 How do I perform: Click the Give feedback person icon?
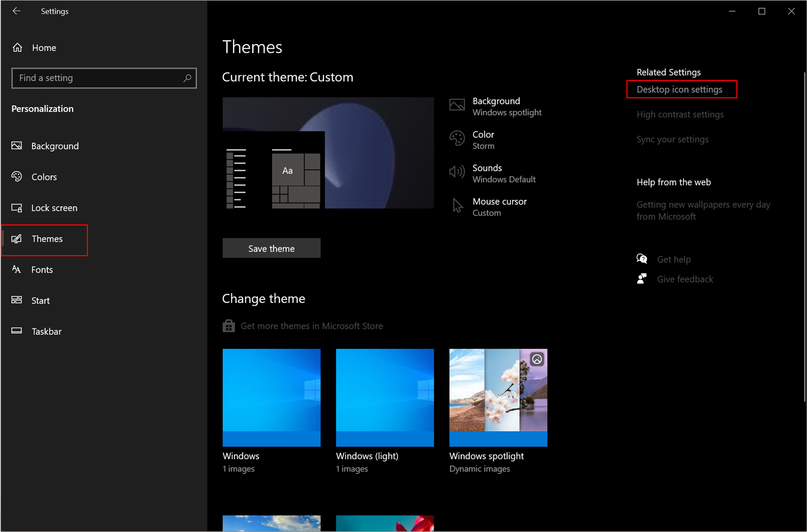tap(642, 279)
